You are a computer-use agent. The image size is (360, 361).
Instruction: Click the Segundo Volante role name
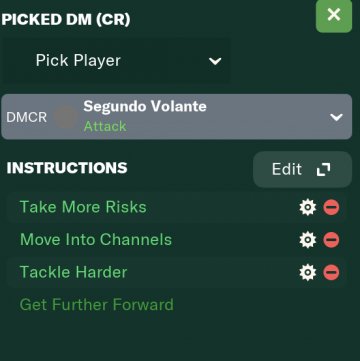[x=145, y=107]
